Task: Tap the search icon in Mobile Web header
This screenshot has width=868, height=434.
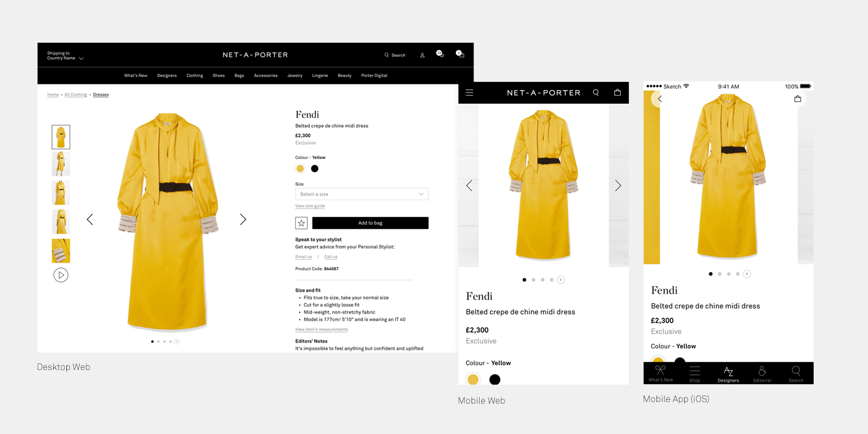Action: point(596,93)
